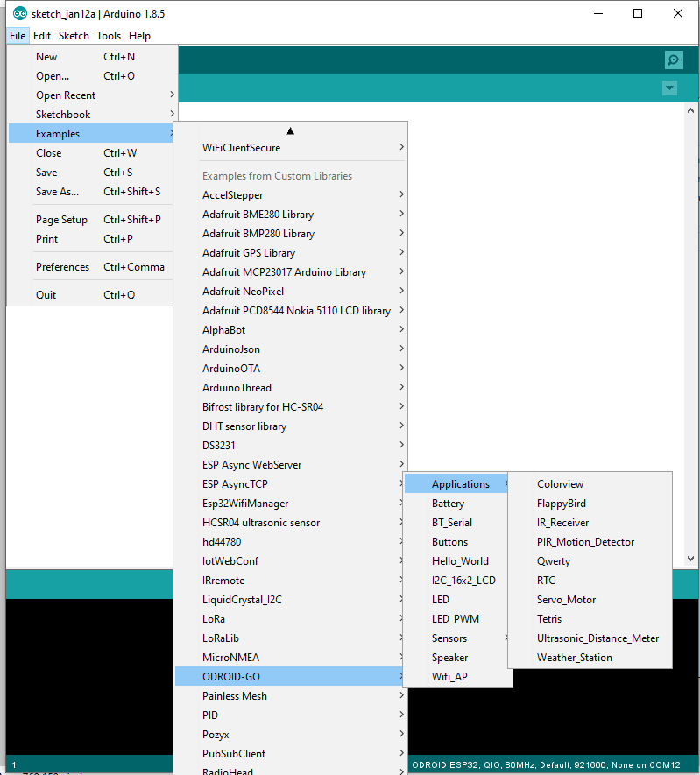The width and height of the screenshot is (700, 775).
Task: Click the Arduino logo in title bar
Action: [20, 13]
